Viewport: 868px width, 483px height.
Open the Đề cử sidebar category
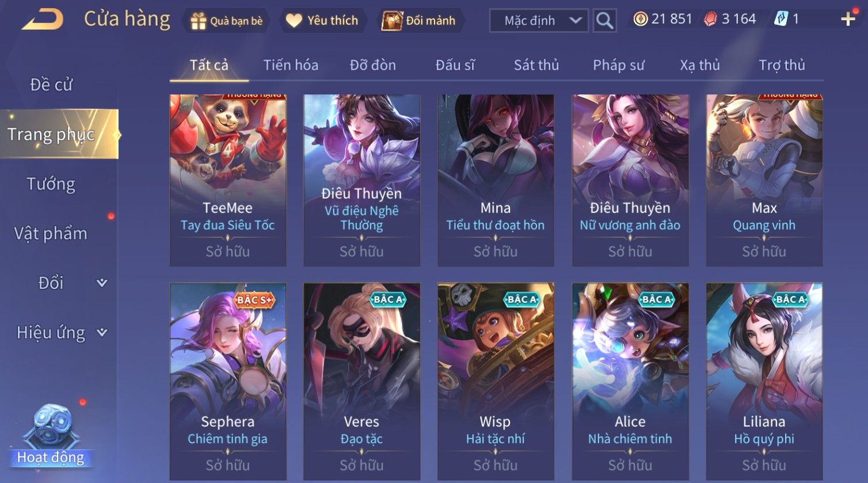[x=51, y=85]
